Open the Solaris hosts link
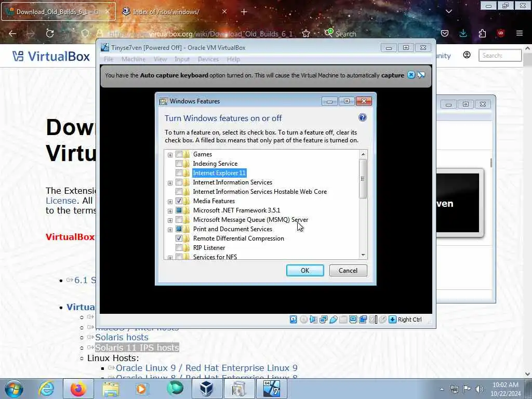The height and width of the screenshot is (399, 532). point(122,337)
